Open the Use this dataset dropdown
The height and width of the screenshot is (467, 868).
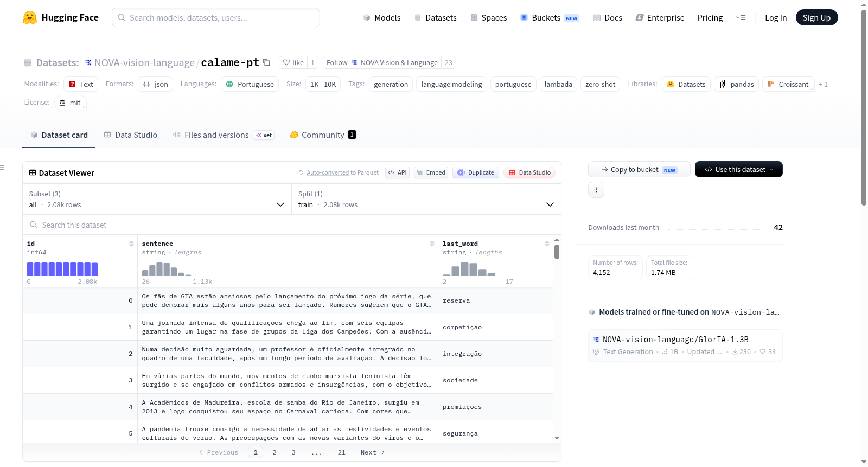[x=738, y=169]
